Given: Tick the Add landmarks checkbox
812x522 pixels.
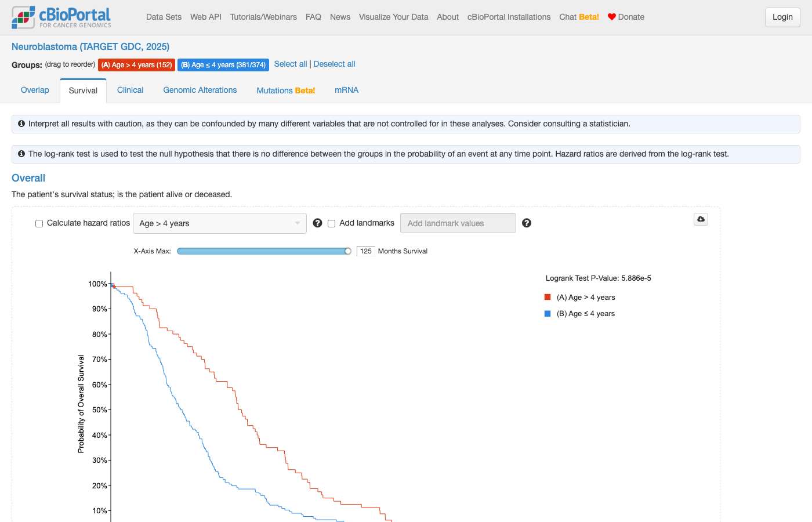Looking at the screenshot, I should click(332, 223).
